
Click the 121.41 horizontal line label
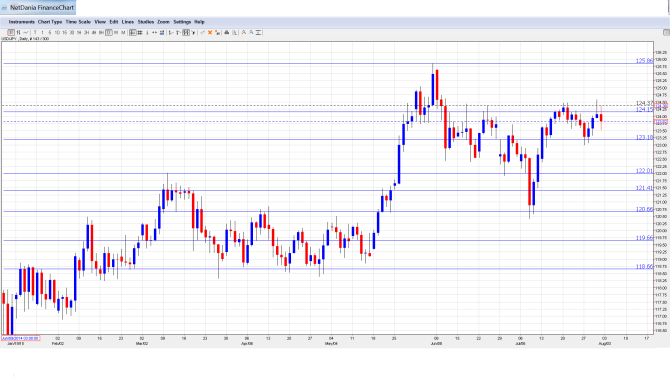click(x=644, y=188)
